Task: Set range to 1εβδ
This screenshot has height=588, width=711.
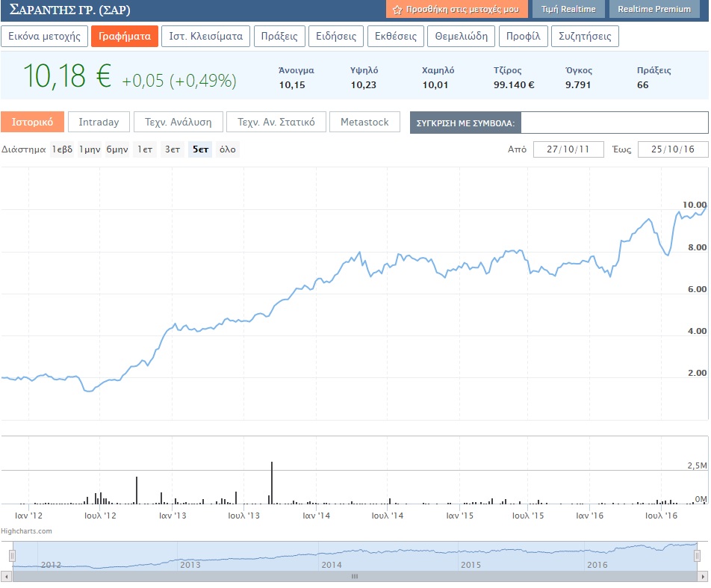Action: click(x=62, y=149)
